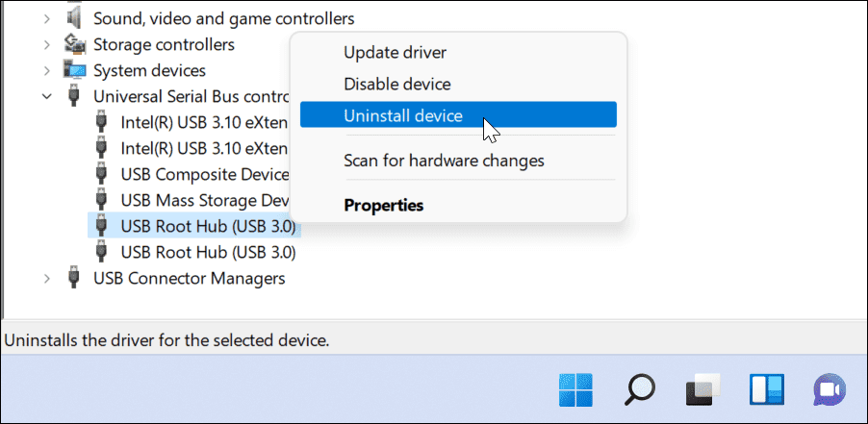Viewport: 868px width, 424px height.
Task: Open taskbar Search magnifier
Action: tap(639, 389)
